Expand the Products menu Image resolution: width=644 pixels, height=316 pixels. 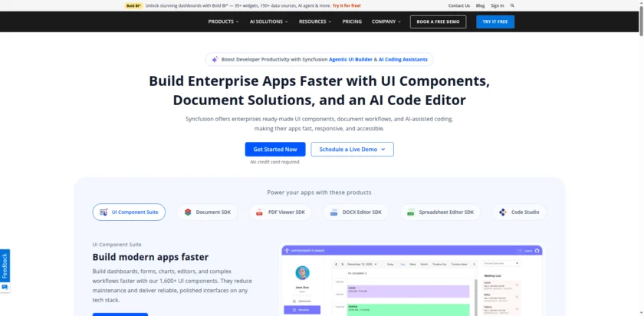click(x=223, y=21)
